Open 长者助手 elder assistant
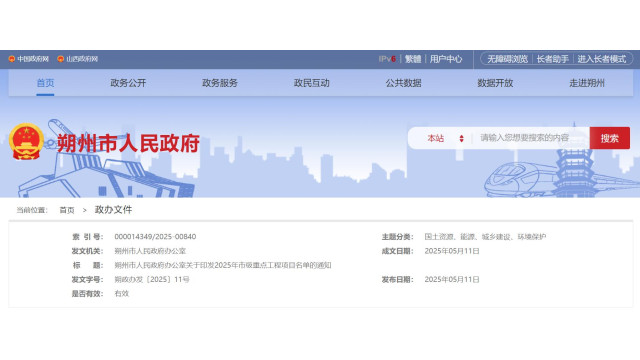Screen dimensions: 640x360 [552, 59]
